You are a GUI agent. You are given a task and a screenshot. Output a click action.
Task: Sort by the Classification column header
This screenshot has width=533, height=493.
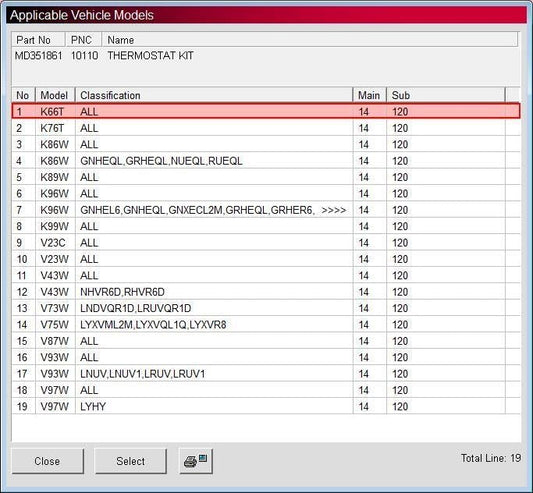pos(214,95)
